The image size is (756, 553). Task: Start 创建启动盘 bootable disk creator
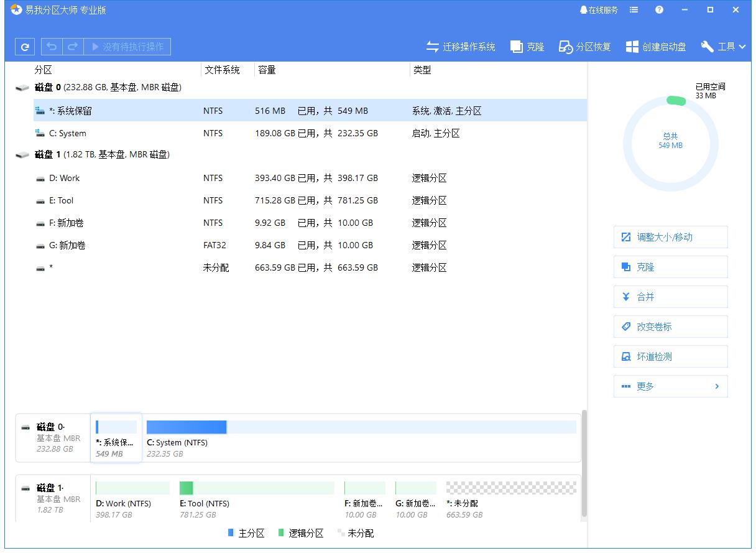coord(655,46)
